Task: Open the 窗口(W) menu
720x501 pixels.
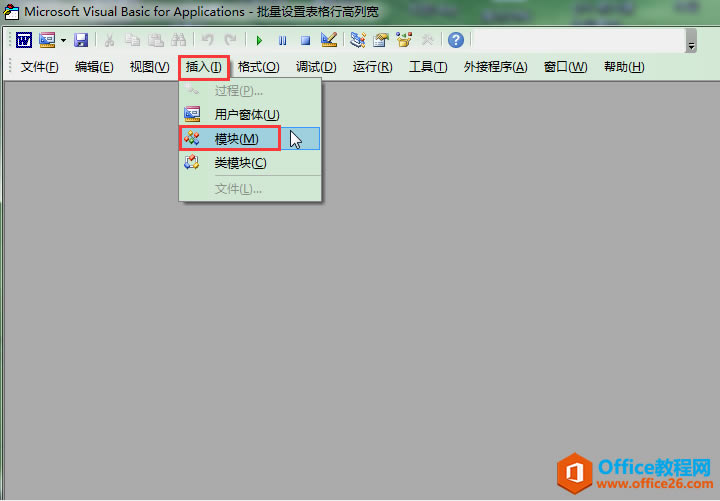Action: click(565, 67)
